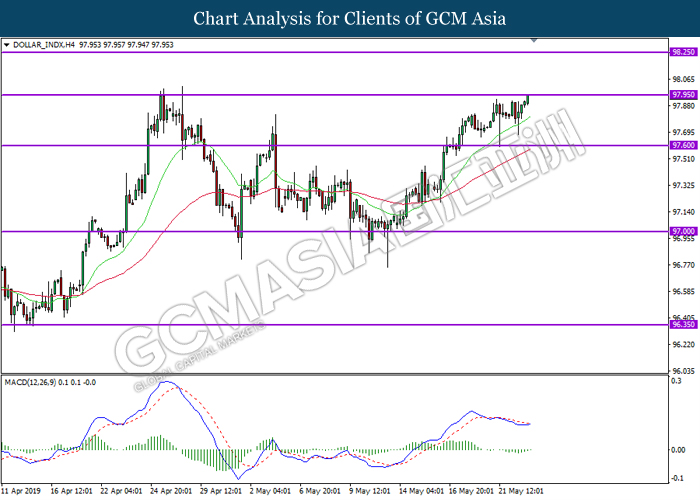Click the 29 Apr 12:01 time label

point(221,491)
